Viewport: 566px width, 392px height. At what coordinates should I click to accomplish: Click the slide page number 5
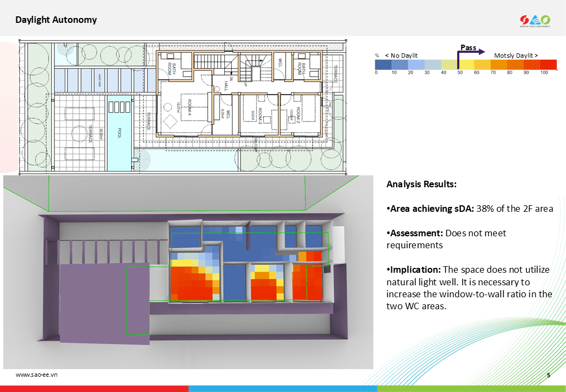tap(548, 375)
